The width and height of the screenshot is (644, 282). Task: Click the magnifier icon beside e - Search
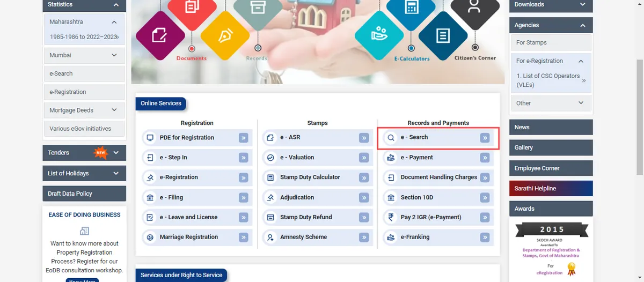pyautogui.click(x=391, y=138)
